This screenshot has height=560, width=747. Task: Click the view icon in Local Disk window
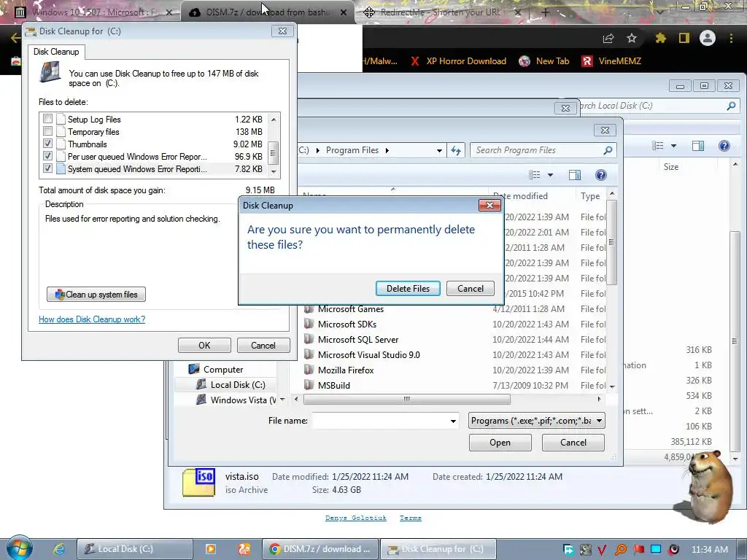[x=658, y=146]
